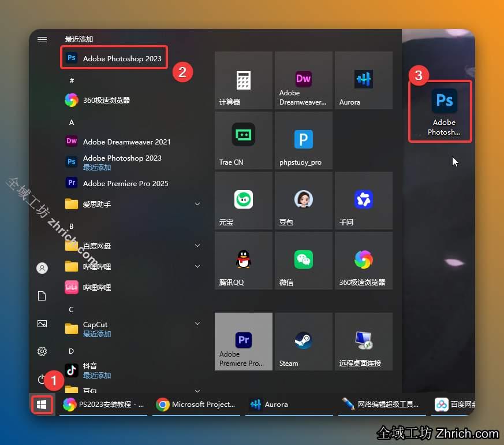Switch to Aurora taskbar window
Viewport: 504px width, 445px height.
point(289,405)
